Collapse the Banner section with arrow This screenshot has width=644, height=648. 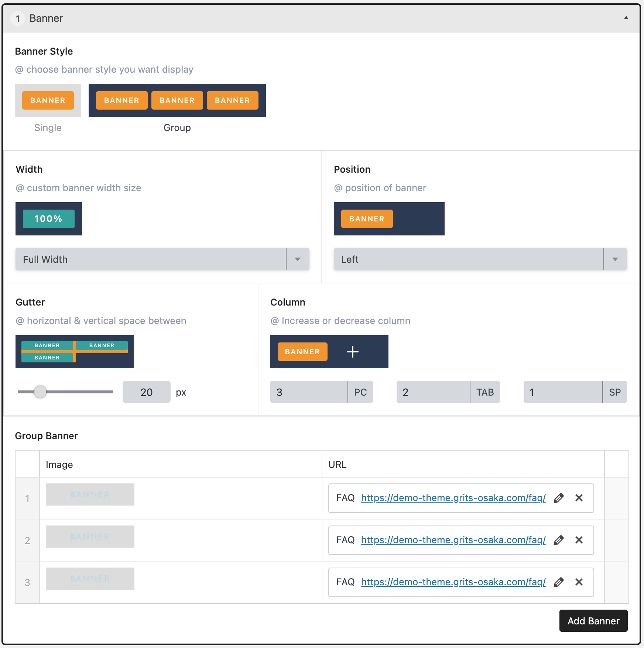(x=626, y=18)
